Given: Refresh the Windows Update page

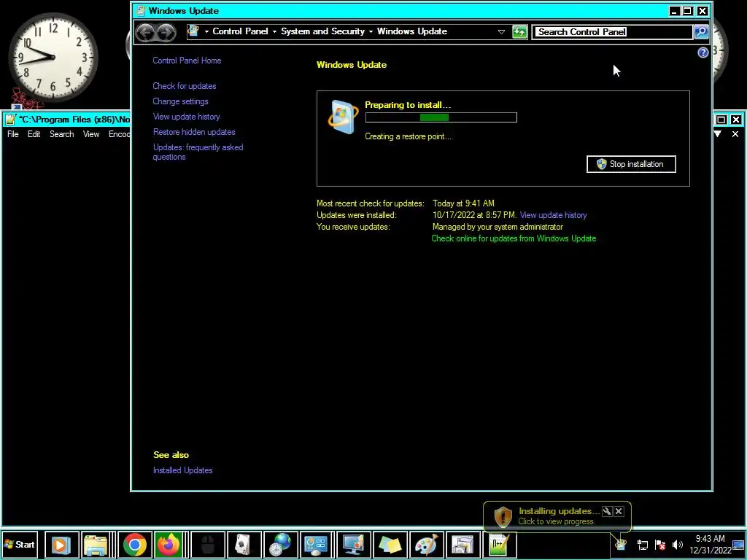Looking at the screenshot, I should click(x=519, y=32).
